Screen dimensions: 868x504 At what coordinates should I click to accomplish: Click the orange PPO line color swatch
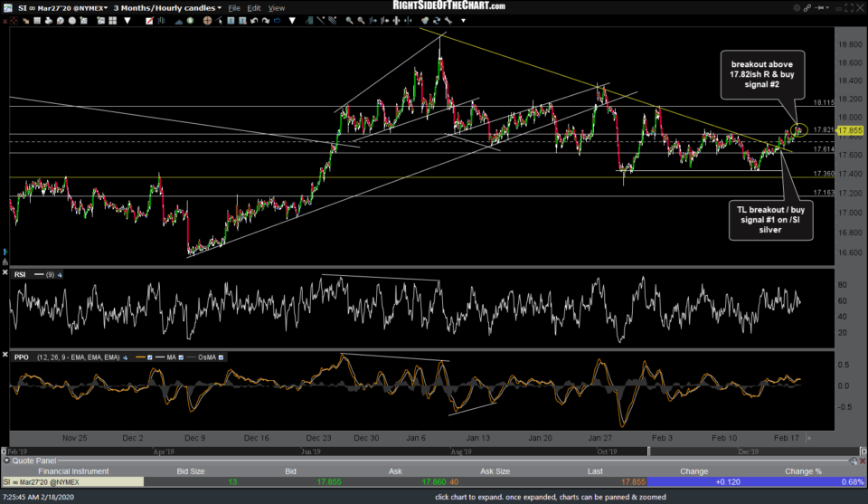pos(139,357)
